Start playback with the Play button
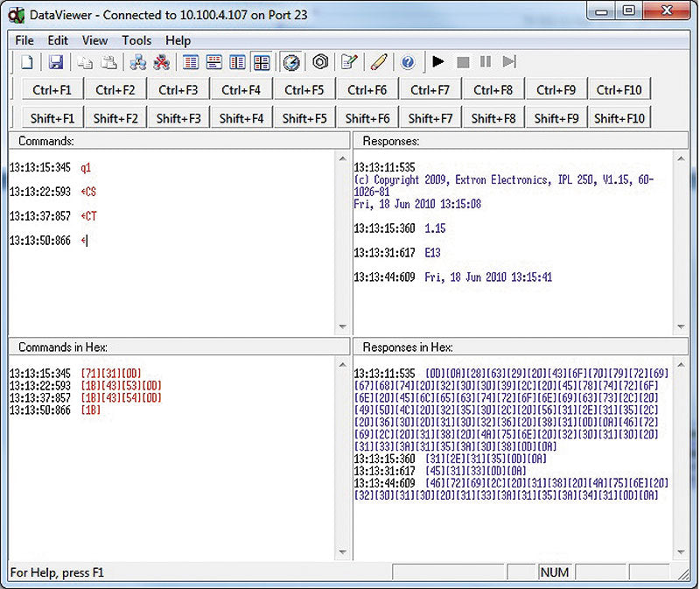Screen dimensions: 700x589 438,61
